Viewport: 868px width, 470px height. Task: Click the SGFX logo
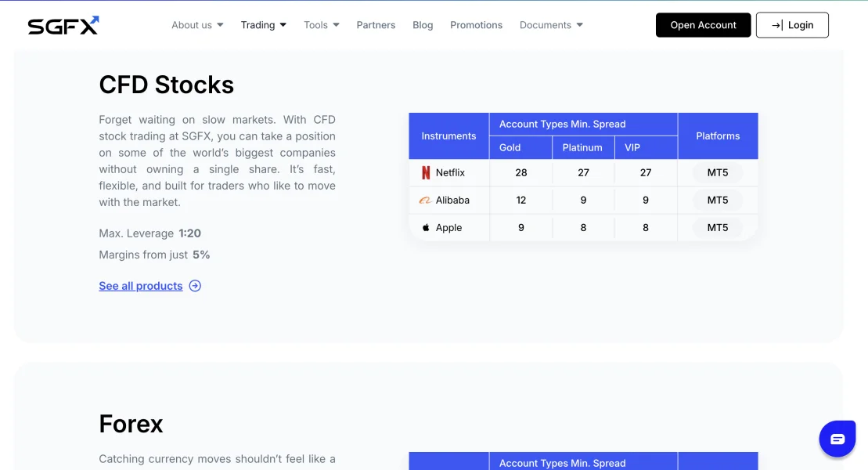63,25
